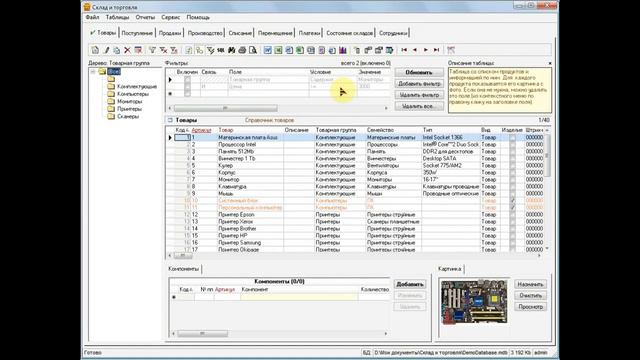Switch to the Продажи tab
Image resolution: width=640 pixels, height=360 pixels.
click(x=170, y=33)
